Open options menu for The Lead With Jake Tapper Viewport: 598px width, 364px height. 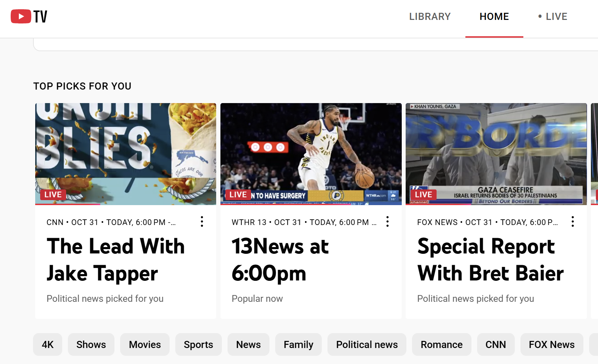coord(202,221)
